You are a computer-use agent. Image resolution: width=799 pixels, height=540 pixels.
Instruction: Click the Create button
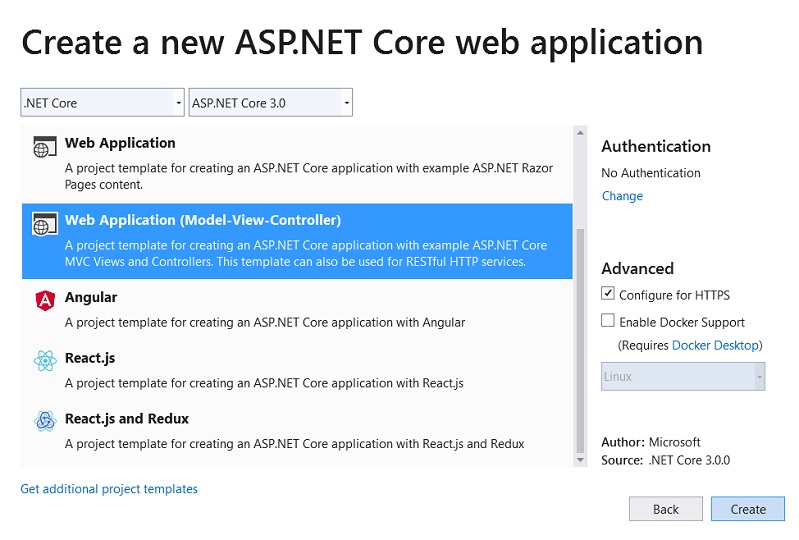(x=748, y=509)
